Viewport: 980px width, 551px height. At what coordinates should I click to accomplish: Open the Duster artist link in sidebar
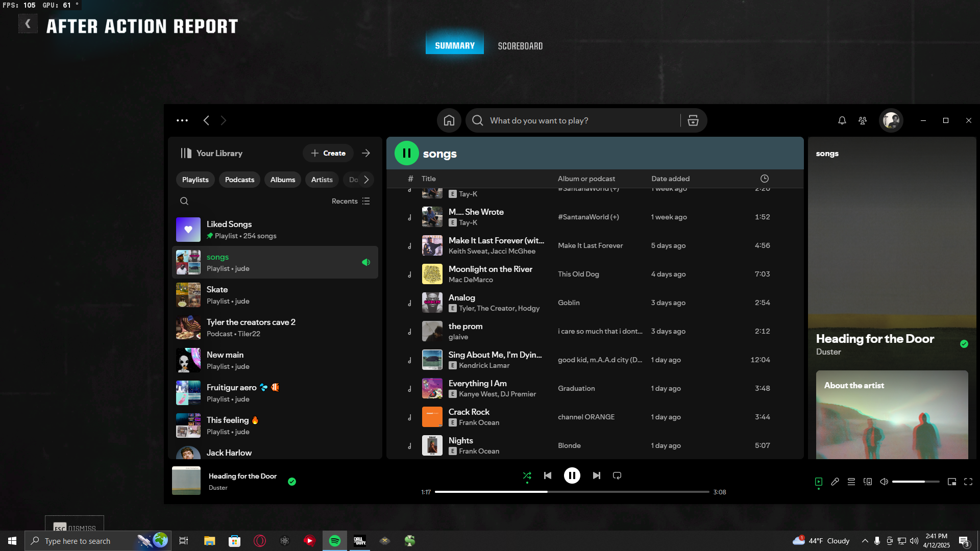click(828, 352)
